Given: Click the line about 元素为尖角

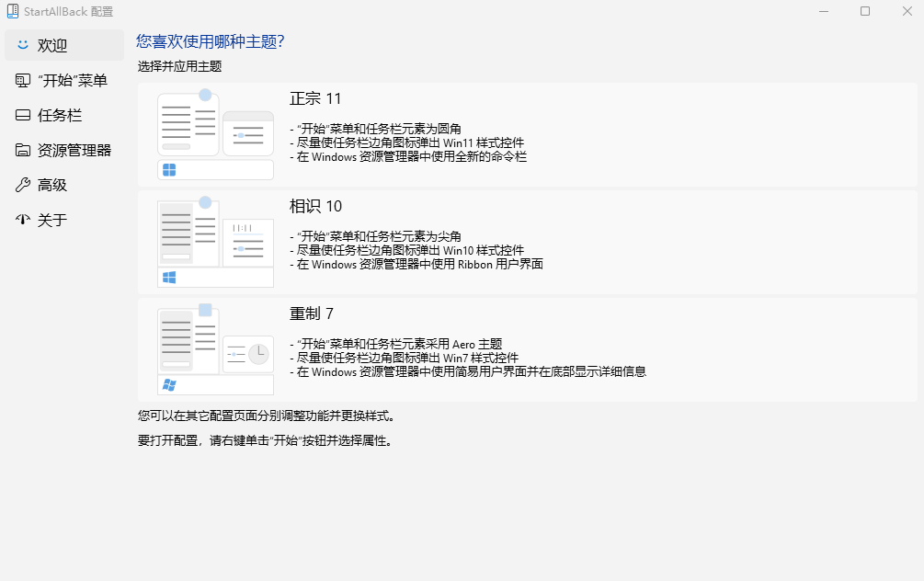Looking at the screenshot, I should [x=375, y=236].
